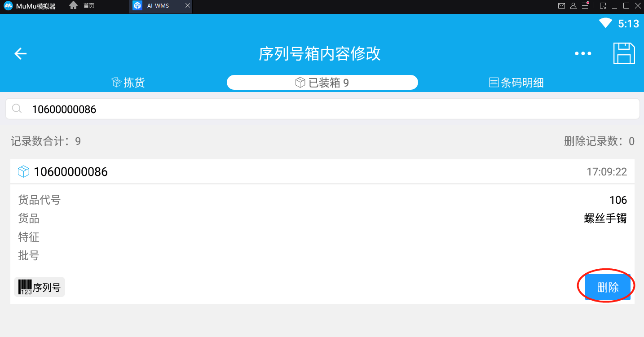This screenshot has width=644, height=337.
Task: Switch to the 拣货 tab
Action: point(128,83)
